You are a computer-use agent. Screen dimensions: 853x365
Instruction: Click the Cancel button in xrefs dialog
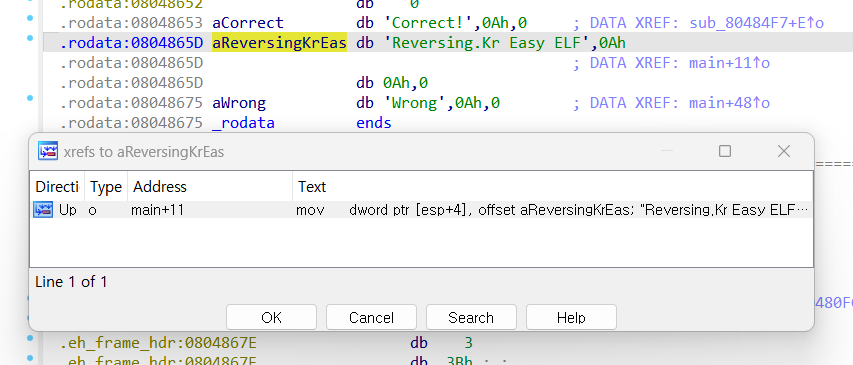(371, 317)
